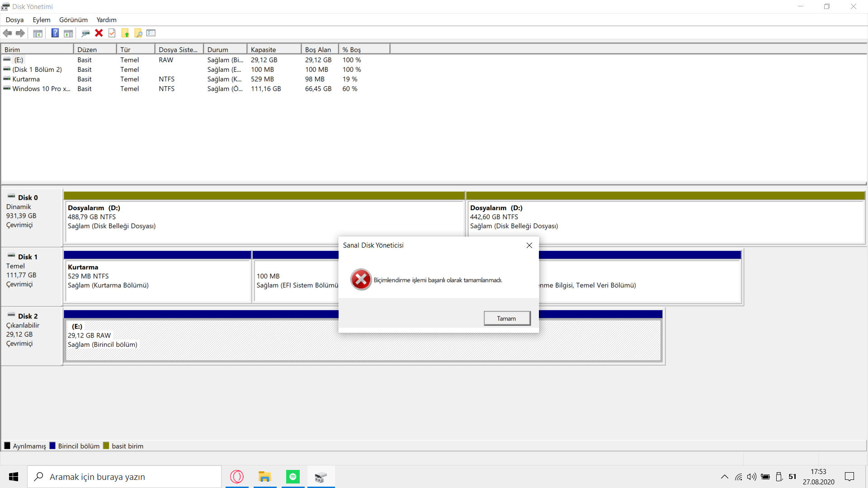
Task: Click the Windows search box on taskbar
Action: (124, 477)
